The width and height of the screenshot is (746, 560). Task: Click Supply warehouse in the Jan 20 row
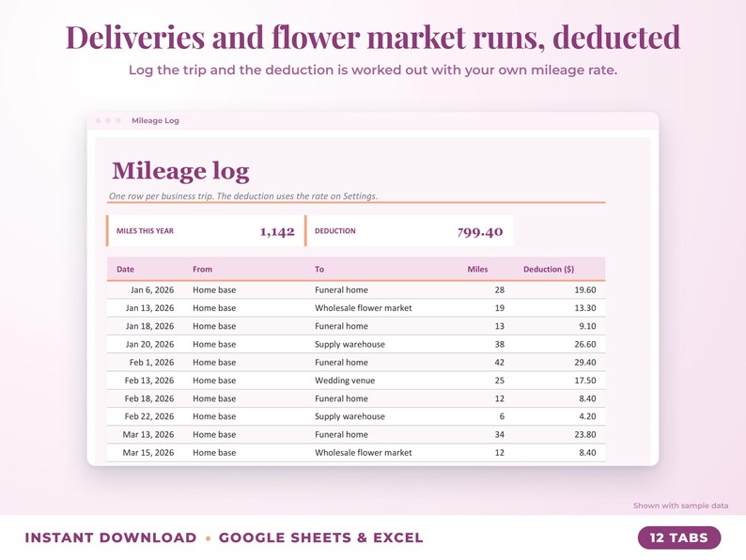pyautogui.click(x=350, y=344)
